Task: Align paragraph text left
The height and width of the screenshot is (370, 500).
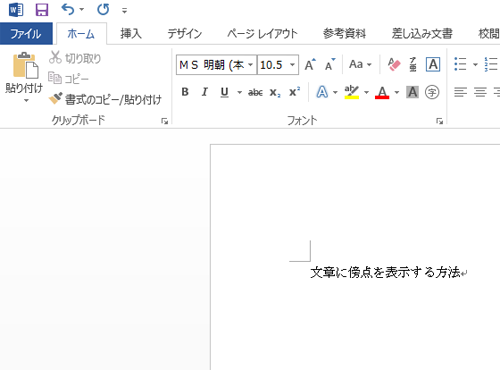Action: pyautogui.click(x=460, y=92)
